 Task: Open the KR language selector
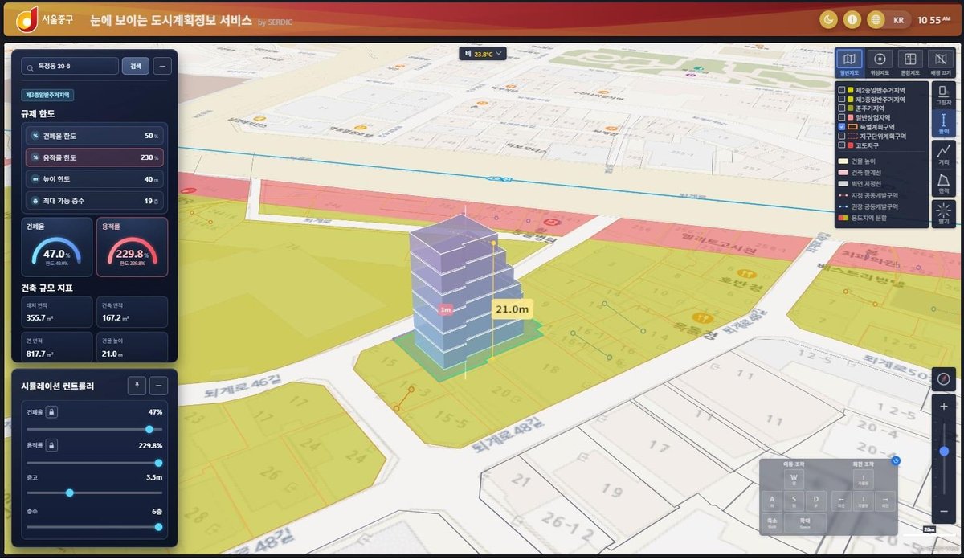888,20
